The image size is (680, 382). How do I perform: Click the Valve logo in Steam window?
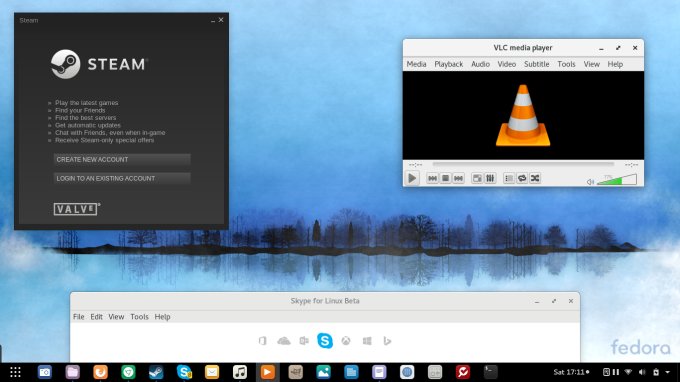click(x=77, y=209)
